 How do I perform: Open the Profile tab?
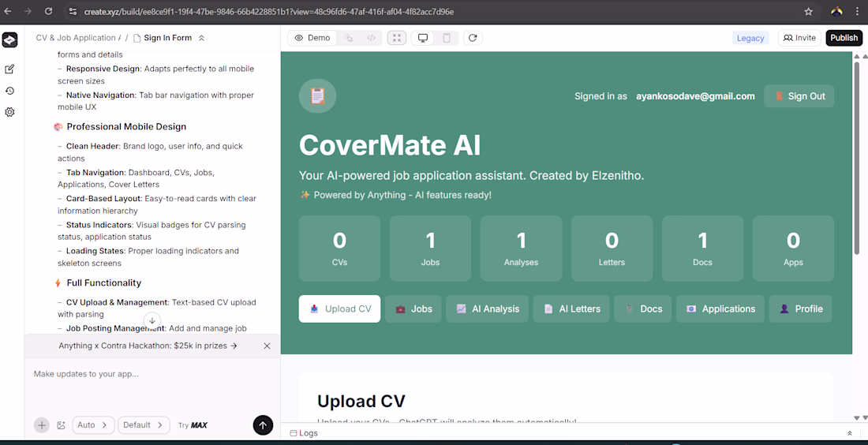(800, 309)
